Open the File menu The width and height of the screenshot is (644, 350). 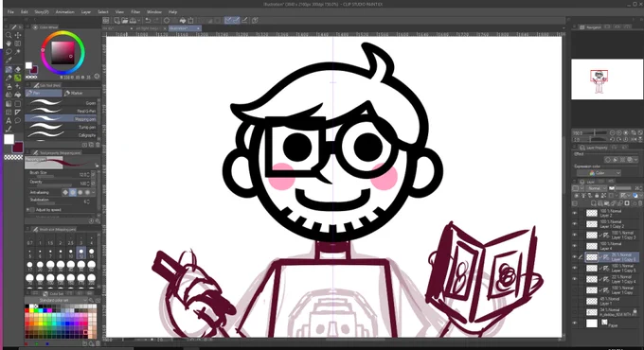point(10,12)
